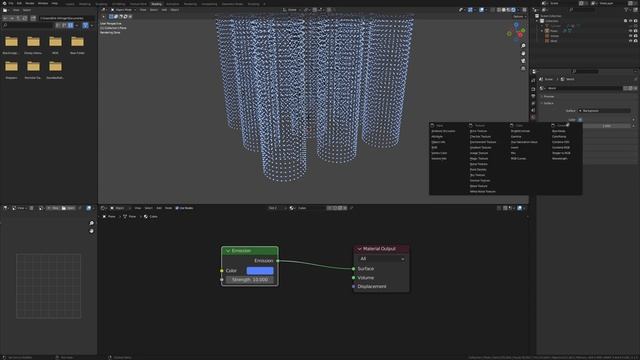The width and height of the screenshot is (640, 360).
Task: Enable the Use Nodes checkbox
Action: (x=177, y=208)
